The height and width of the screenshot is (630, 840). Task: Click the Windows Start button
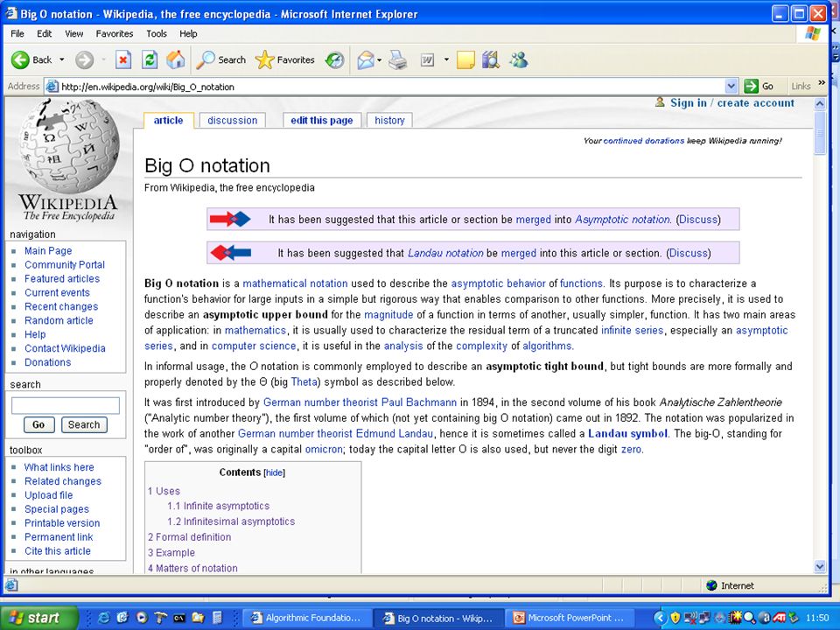point(38,618)
